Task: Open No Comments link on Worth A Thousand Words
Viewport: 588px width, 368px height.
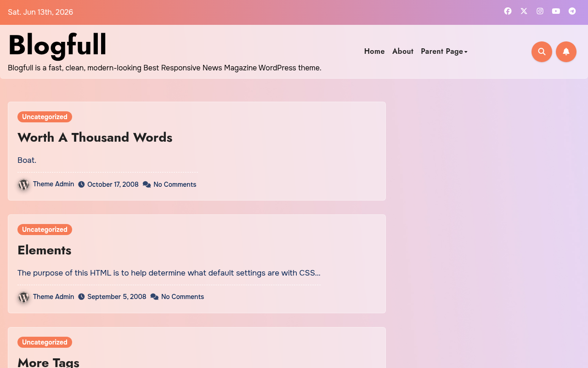Action: coord(175,184)
